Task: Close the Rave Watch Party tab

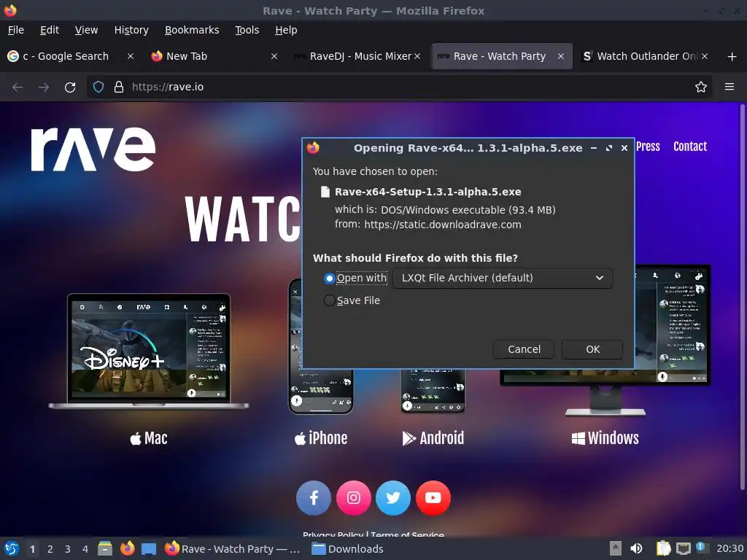Action: point(561,56)
